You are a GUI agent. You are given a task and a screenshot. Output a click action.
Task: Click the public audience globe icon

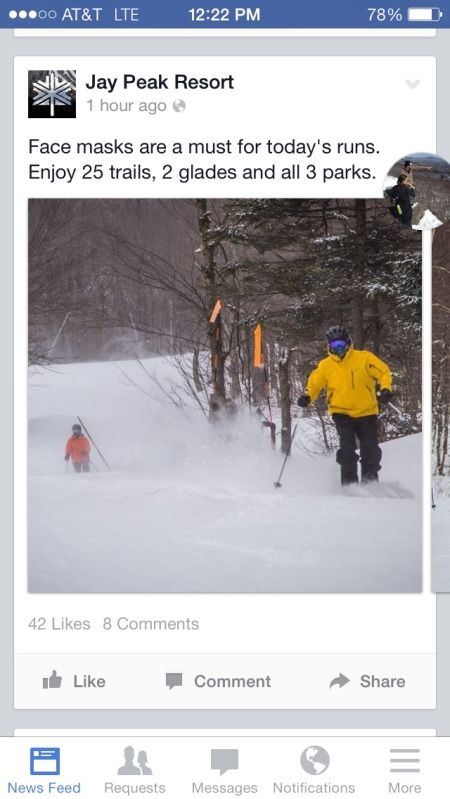pos(179,106)
